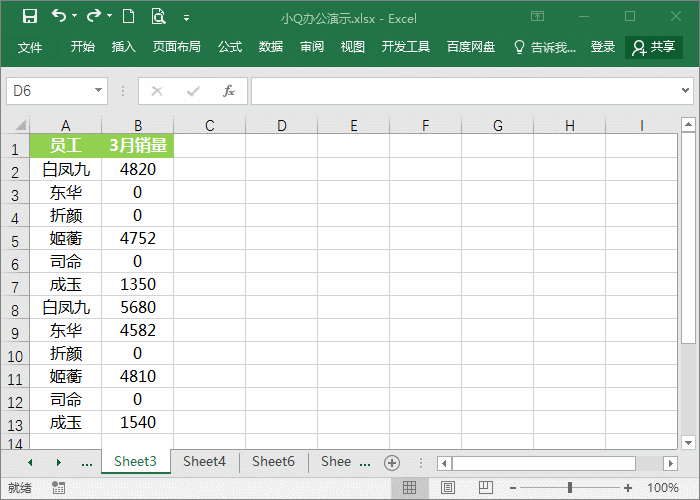Click the Select All corner triangle
The width and height of the screenshot is (700, 500).
click(x=21, y=125)
